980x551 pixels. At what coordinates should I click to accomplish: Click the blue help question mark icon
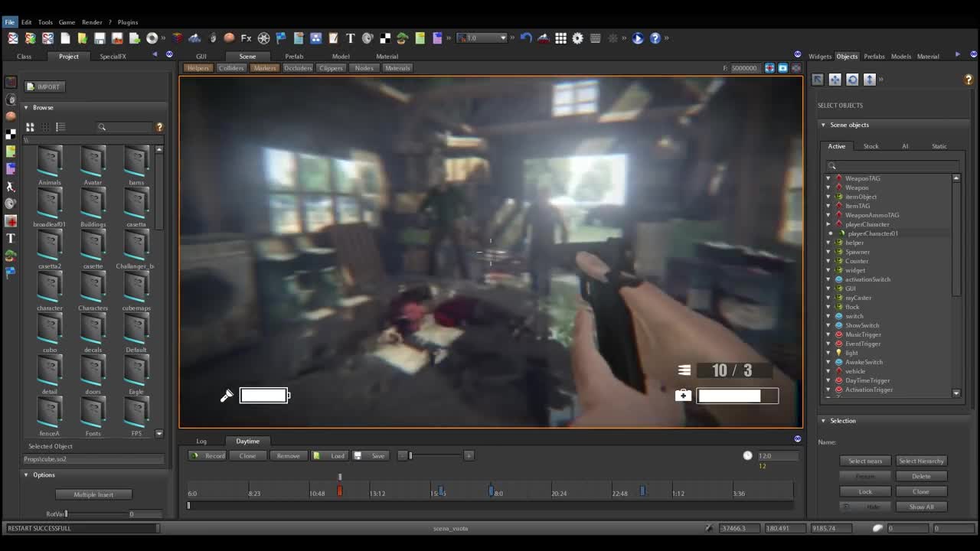655,38
